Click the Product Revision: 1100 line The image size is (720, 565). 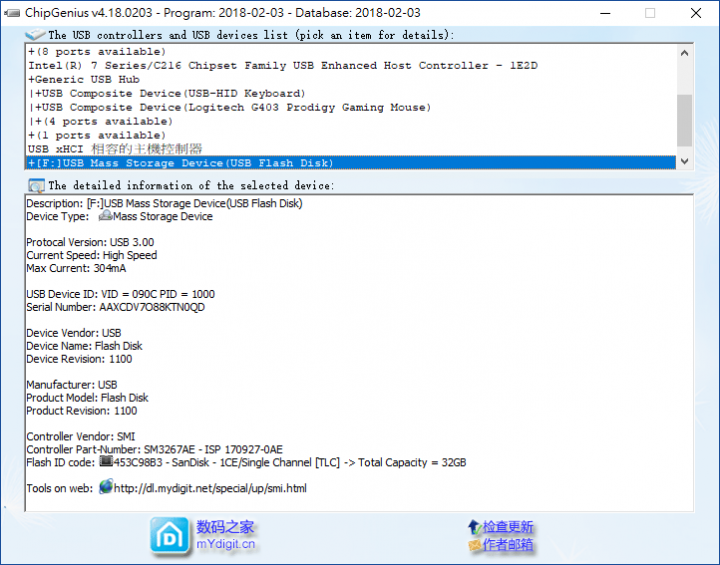(81, 411)
